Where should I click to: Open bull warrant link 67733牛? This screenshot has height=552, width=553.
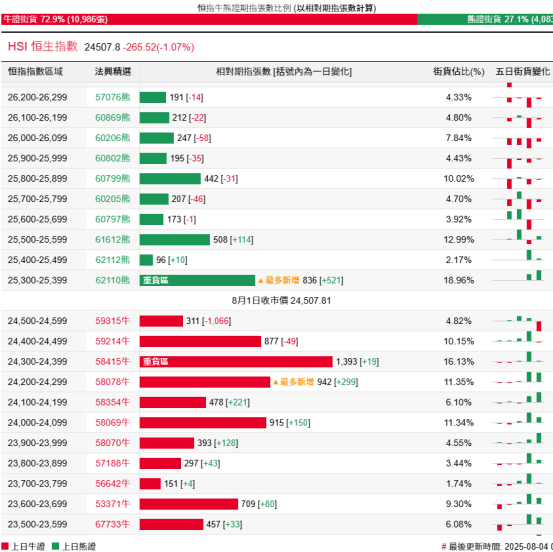[x=113, y=524]
